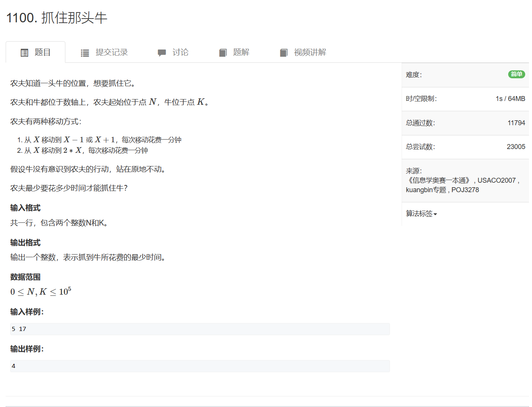The height and width of the screenshot is (407, 532).
Task: Click the 输入样例 heading
Action: pyautogui.click(x=27, y=312)
